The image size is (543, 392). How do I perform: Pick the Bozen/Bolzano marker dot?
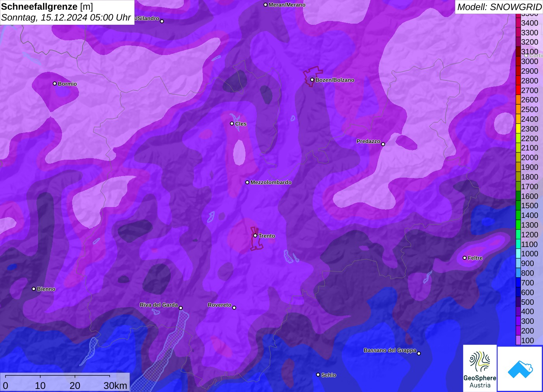(x=312, y=80)
